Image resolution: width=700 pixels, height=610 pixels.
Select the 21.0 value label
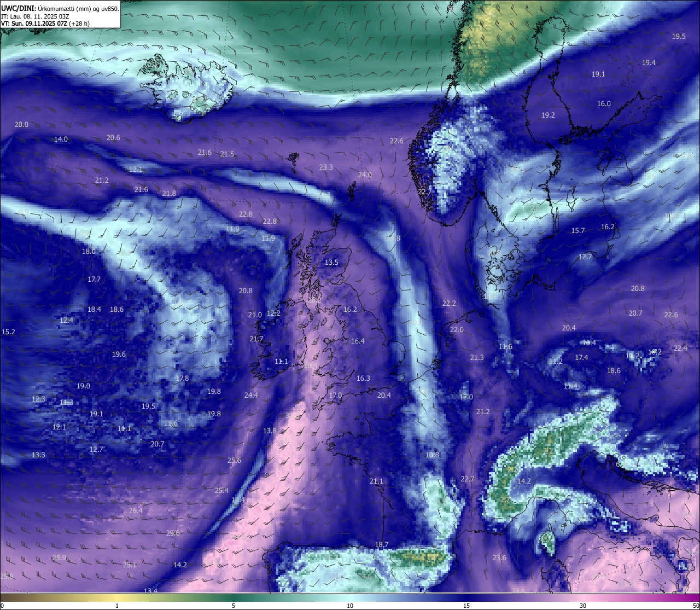point(255,315)
